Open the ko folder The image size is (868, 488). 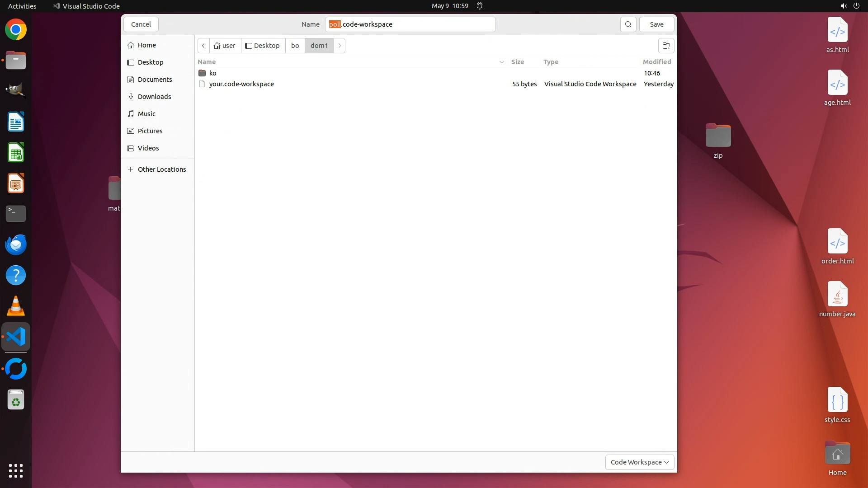click(212, 73)
